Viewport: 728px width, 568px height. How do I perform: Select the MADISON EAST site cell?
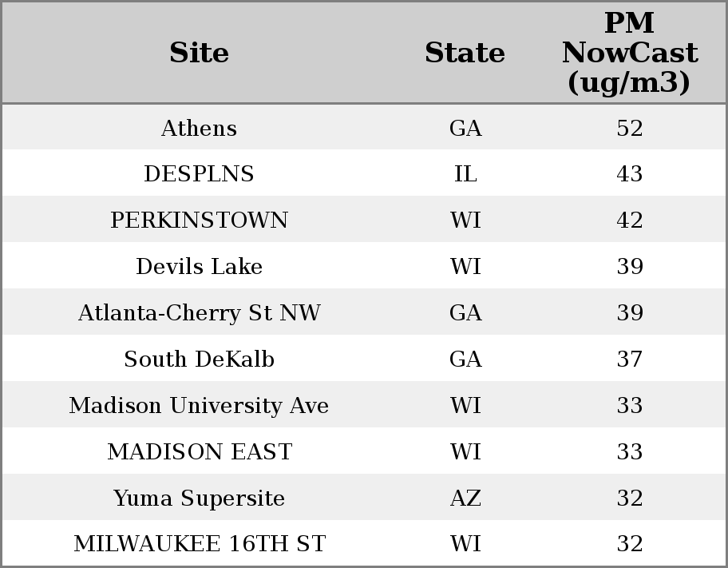coord(199,452)
